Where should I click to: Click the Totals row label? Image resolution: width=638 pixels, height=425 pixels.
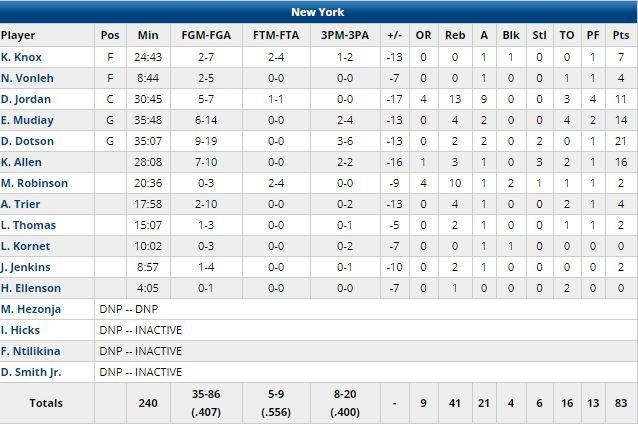(44, 403)
